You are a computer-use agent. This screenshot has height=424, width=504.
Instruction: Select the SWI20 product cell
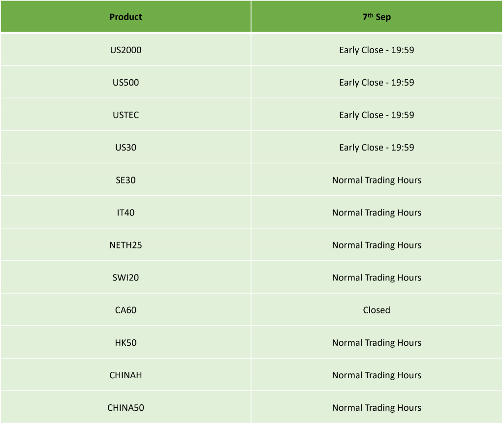pos(126,277)
